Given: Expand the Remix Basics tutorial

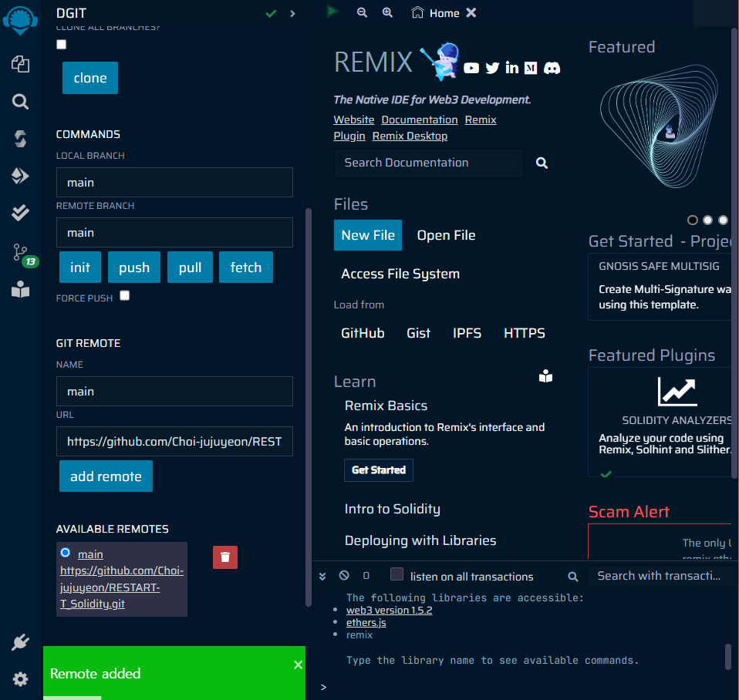Looking at the screenshot, I should tap(386, 406).
